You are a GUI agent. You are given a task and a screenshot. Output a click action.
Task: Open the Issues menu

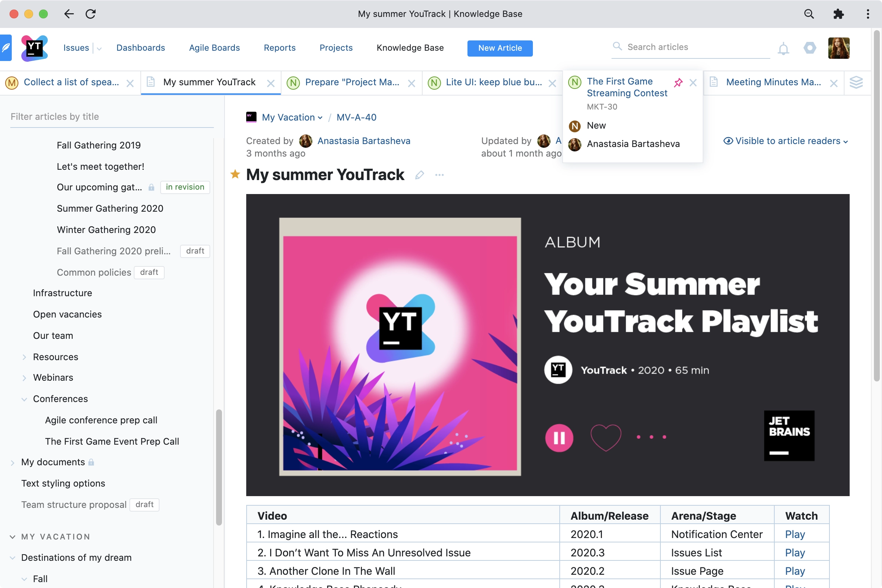click(76, 48)
